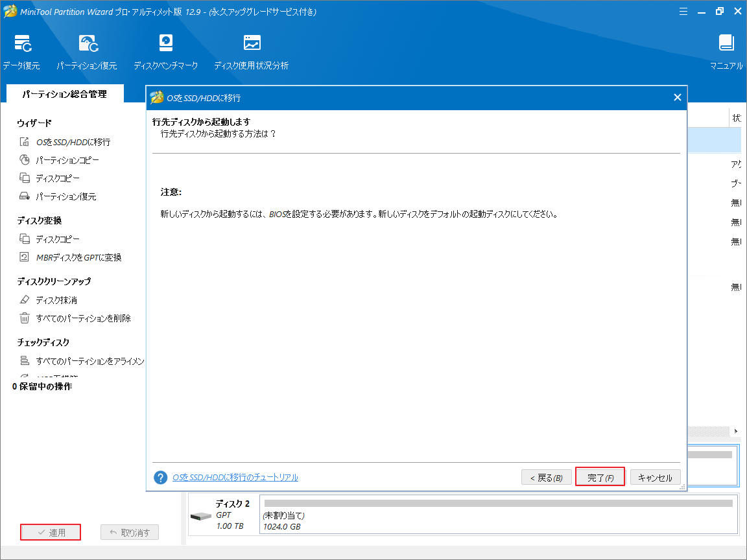
Task: Select the パーティション総合管理 tab
Action: pyautogui.click(x=65, y=94)
